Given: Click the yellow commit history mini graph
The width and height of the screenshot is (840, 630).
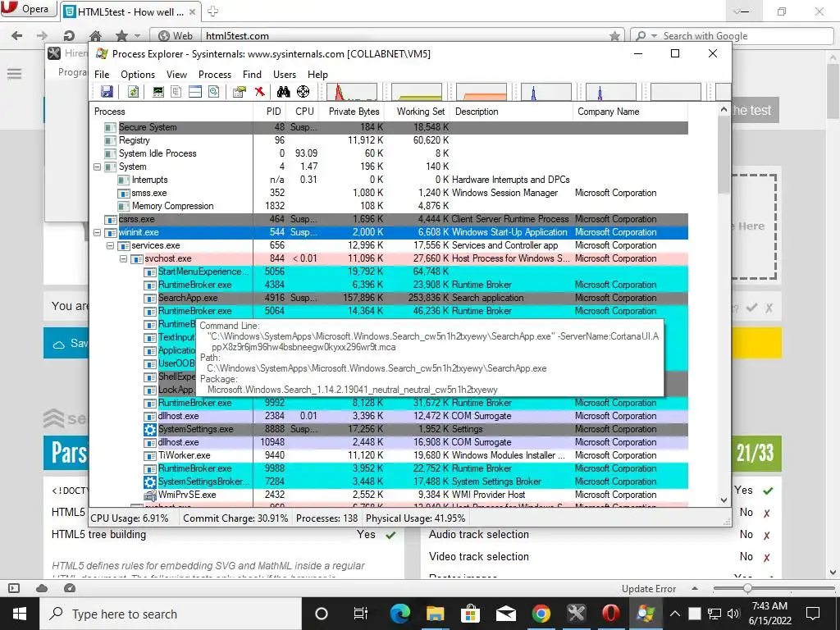Looking at the screenshot, I should point(417,92).
